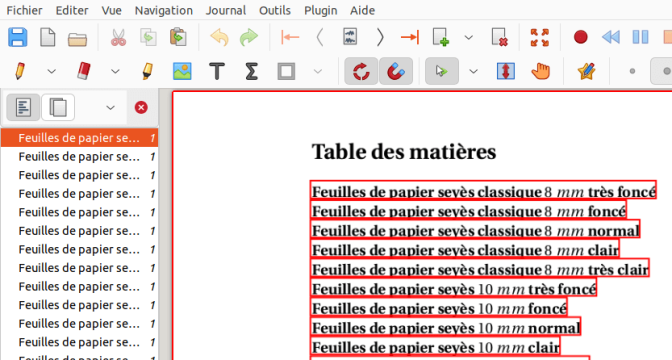The width and height of the screenshot is (672, 360).
Task: Open the insert page dropdown arrow
Action: click(469, 38)
